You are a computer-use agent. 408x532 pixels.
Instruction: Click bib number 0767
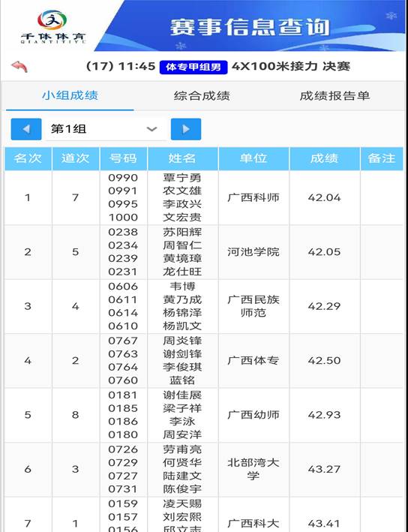[x=123, y=341]
